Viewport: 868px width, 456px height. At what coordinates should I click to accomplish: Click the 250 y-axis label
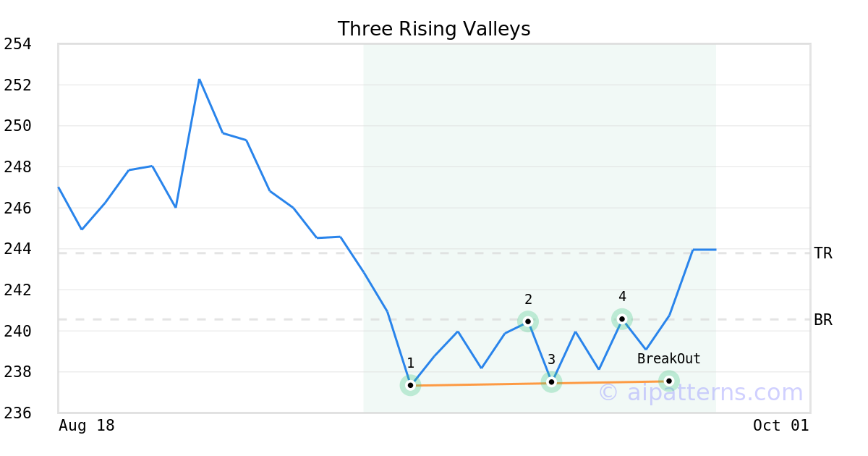pyautogui.click(x=18, y=126)
